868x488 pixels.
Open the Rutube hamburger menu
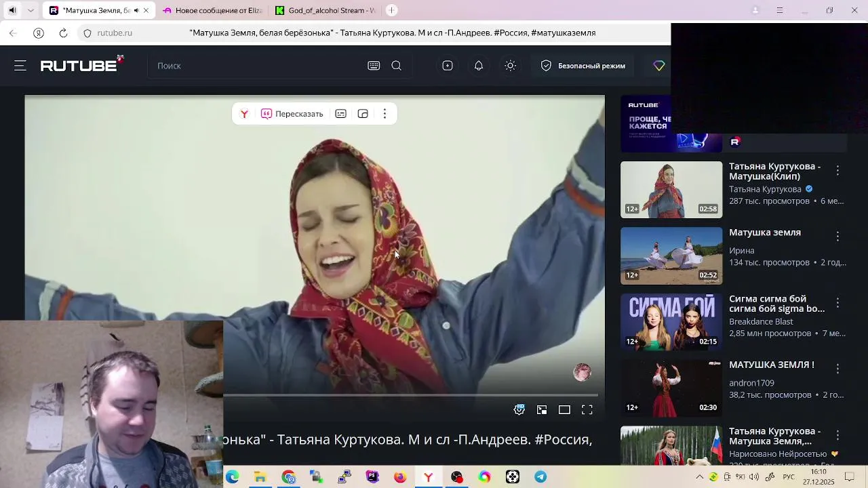[x=20, y=66]
